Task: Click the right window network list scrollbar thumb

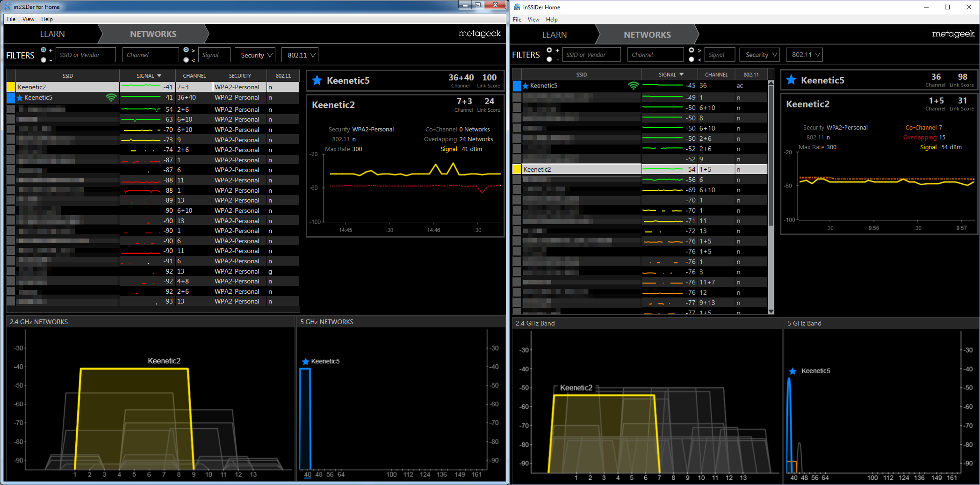Action: (771, 157)
